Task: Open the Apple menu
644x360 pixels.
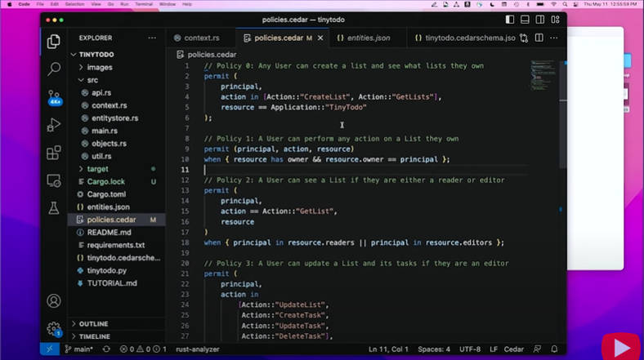Action: (10, 4)
